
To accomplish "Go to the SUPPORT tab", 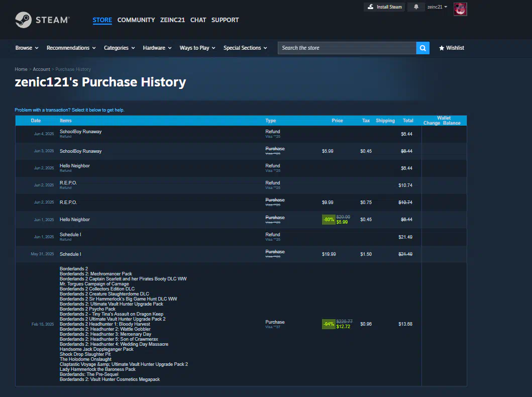I will (225, 20).
